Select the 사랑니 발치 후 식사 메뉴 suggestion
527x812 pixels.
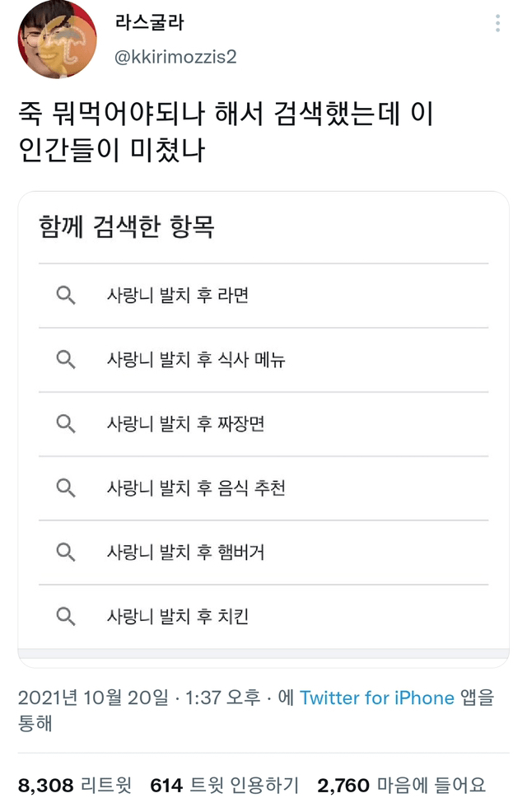(196, 360)
